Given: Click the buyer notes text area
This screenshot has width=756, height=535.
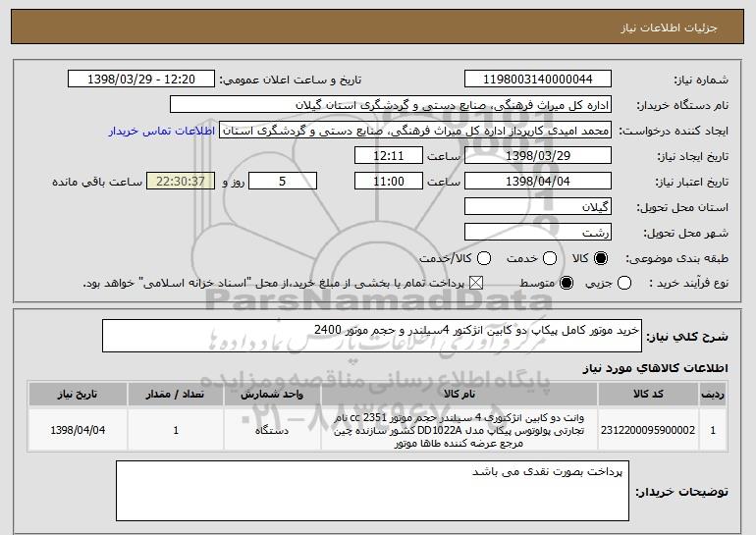Looking at the screenshot, I should click(x=372, y=491).
